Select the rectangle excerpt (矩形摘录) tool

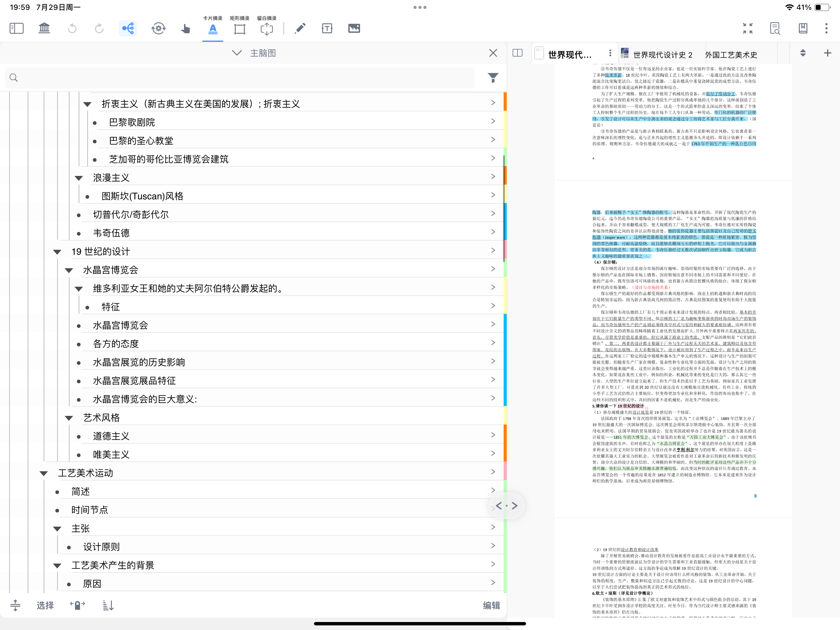[240, 29]
